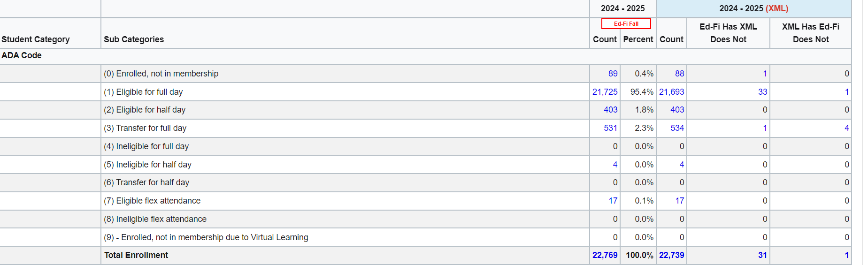Click the Percent column header
Image resolution: width=868 pixels, height=265 pixels.
[638, 39]
